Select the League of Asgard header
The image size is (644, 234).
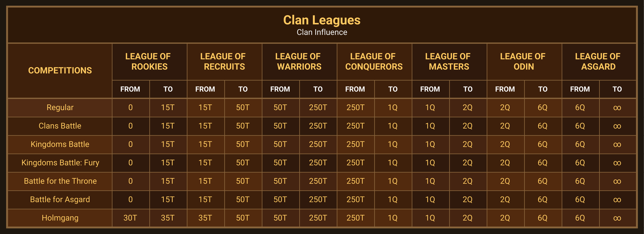tap(598, 61)
